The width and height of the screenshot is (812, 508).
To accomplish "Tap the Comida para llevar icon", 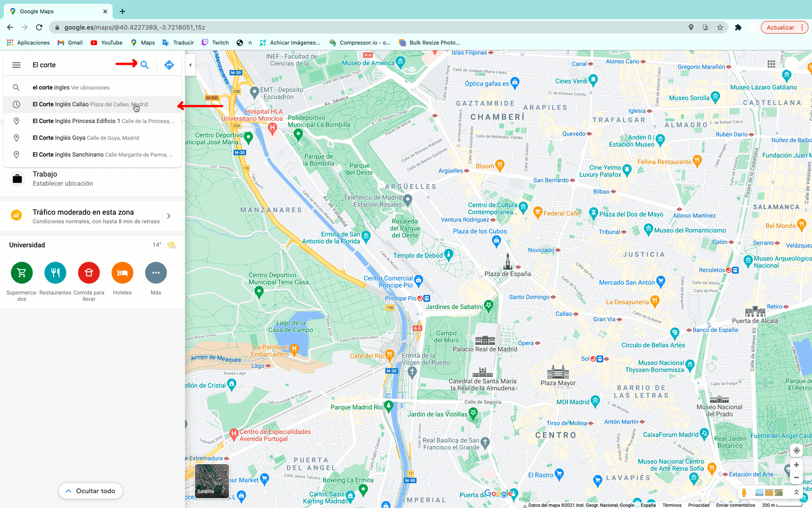I will click(x=89, y=272).
